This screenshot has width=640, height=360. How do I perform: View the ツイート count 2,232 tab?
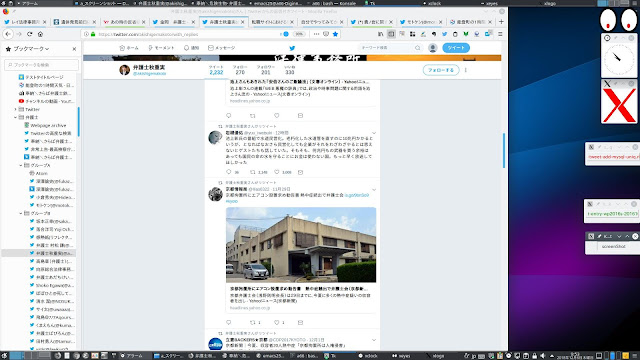(x=216, y=70)
